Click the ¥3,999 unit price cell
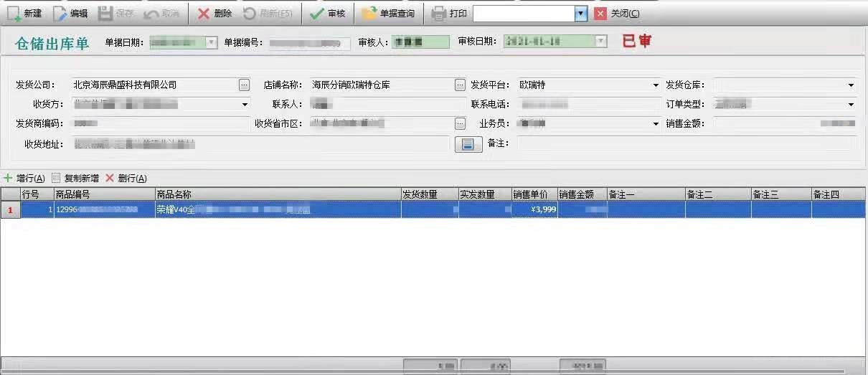Image resolution: width=868 pixels, height=375 pixels. point(534,209)
